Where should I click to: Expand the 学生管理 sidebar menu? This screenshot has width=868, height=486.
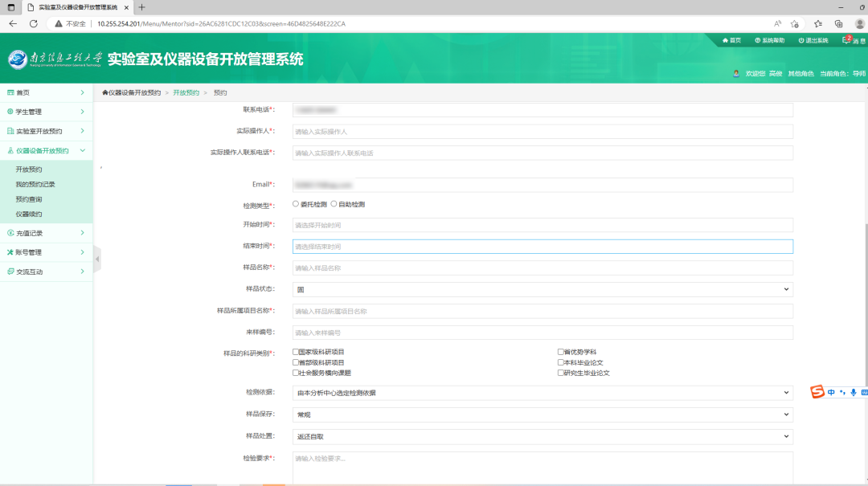point(46,112)
